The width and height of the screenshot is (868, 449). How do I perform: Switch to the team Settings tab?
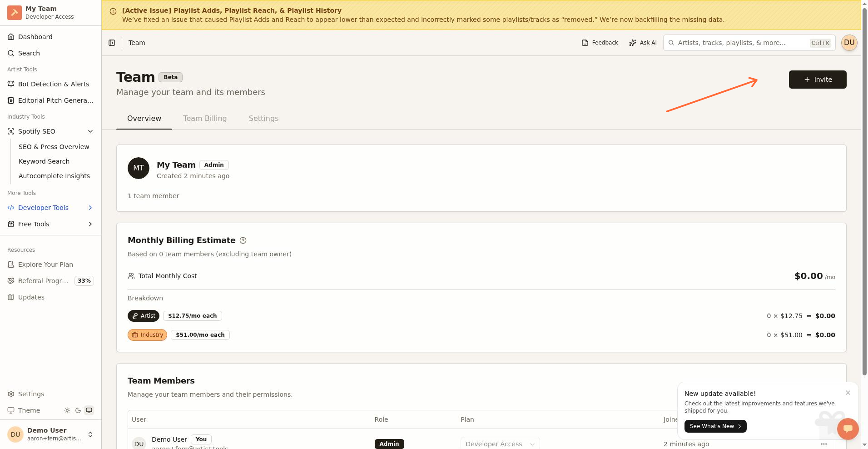(263, 119)
